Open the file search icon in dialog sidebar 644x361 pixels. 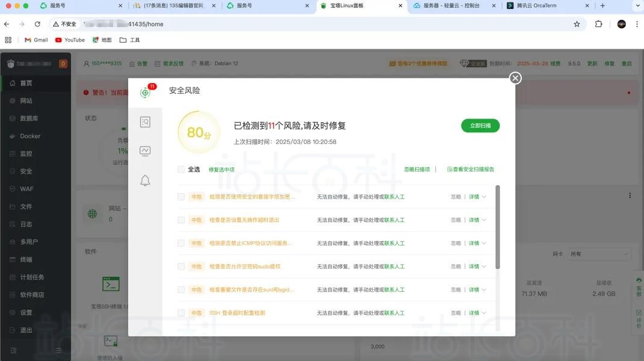point(145,122)
